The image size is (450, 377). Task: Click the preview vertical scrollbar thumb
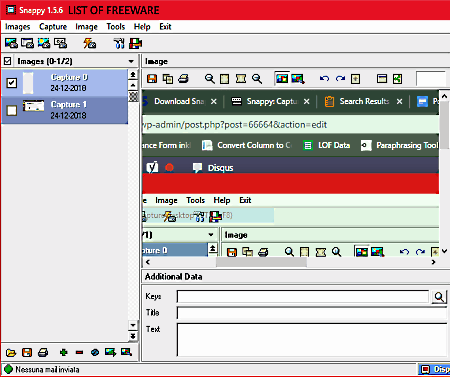444,125
